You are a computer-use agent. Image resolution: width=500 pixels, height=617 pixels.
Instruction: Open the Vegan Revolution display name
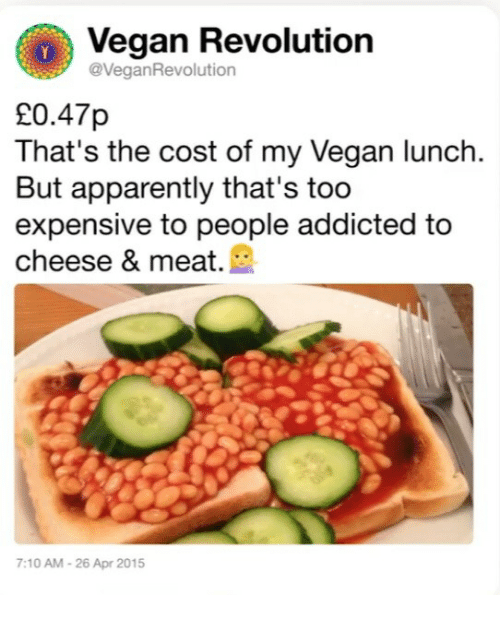click(230, 41)
